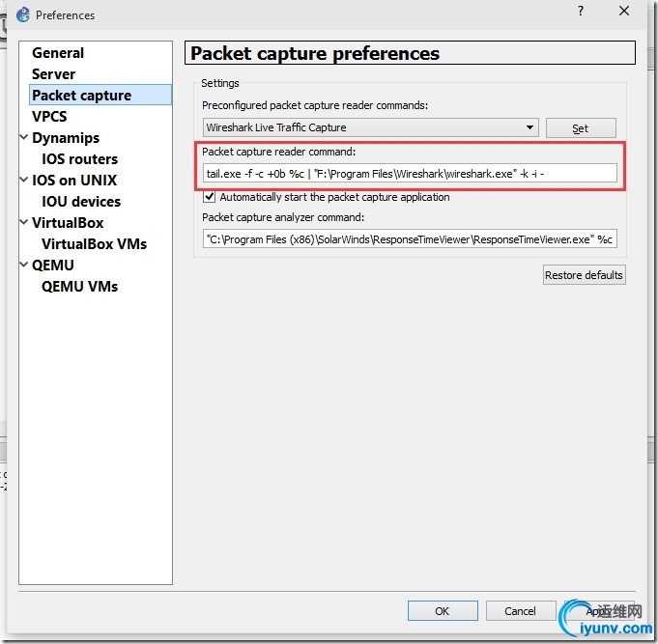
Task: Open the Wireshark Live Traffic Capture dropdown
Action: (x=370, y=127)
